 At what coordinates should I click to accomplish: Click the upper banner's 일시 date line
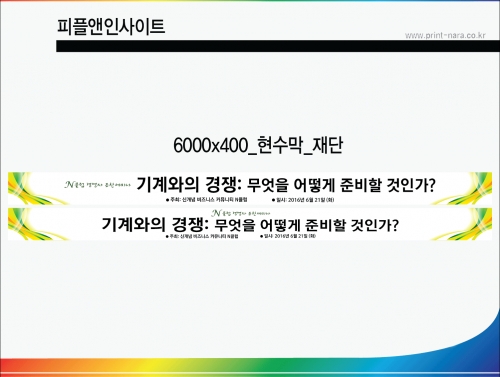tap(303, 200)
